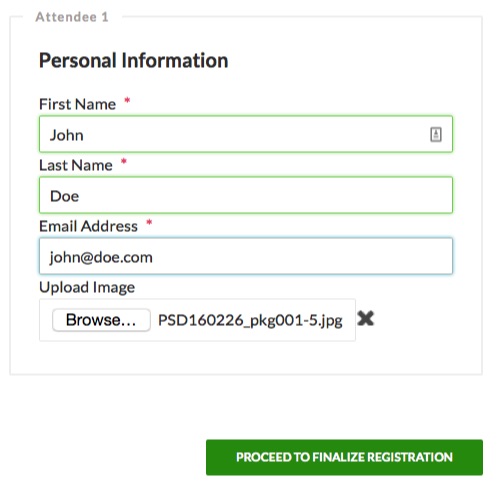Click the upload box padding left of Browse
This screenshot has width=501, height=491.
(46, 320)
